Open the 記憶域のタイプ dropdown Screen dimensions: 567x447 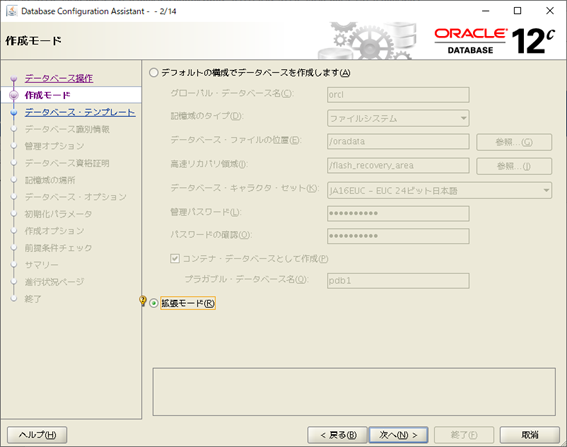[398, 118]
